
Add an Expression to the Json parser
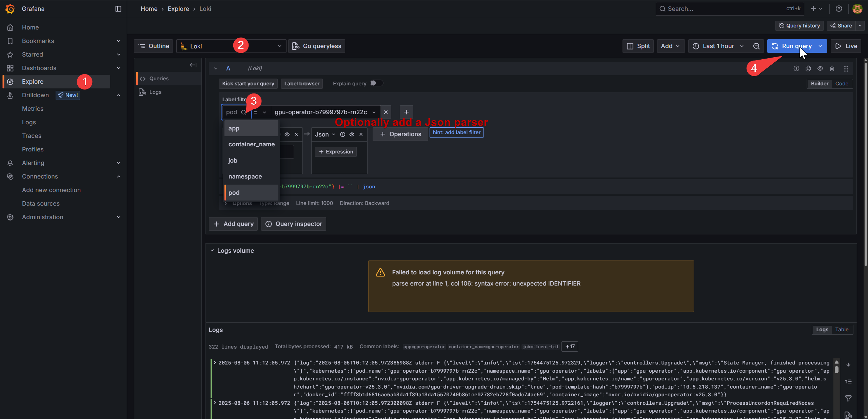[336, 152]
